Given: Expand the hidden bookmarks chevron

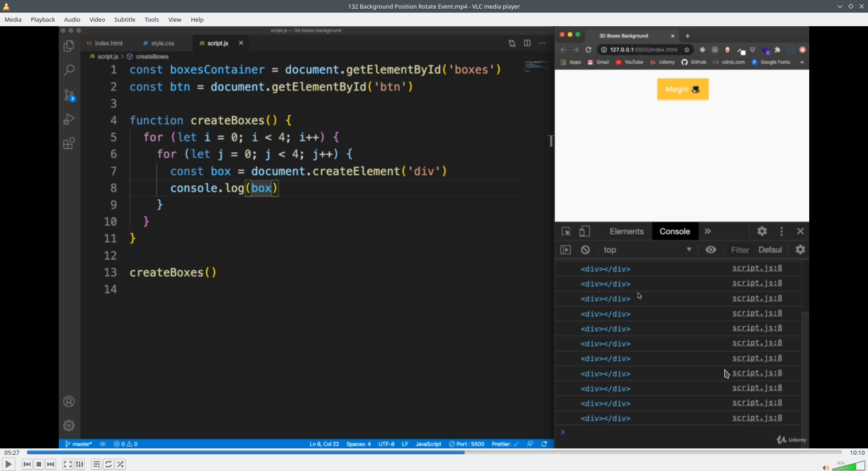Looking at the screenshot, I should [802, 62].
